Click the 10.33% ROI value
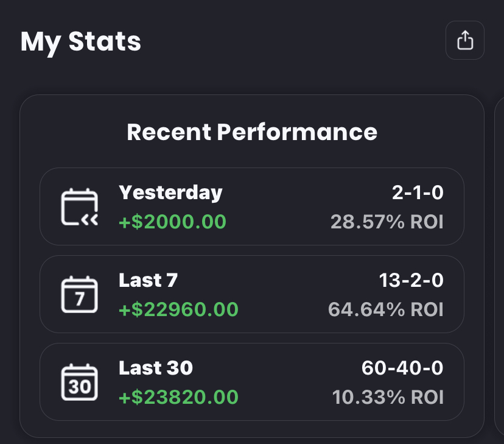This screenshot has width=504, height=444. (388, 397)
